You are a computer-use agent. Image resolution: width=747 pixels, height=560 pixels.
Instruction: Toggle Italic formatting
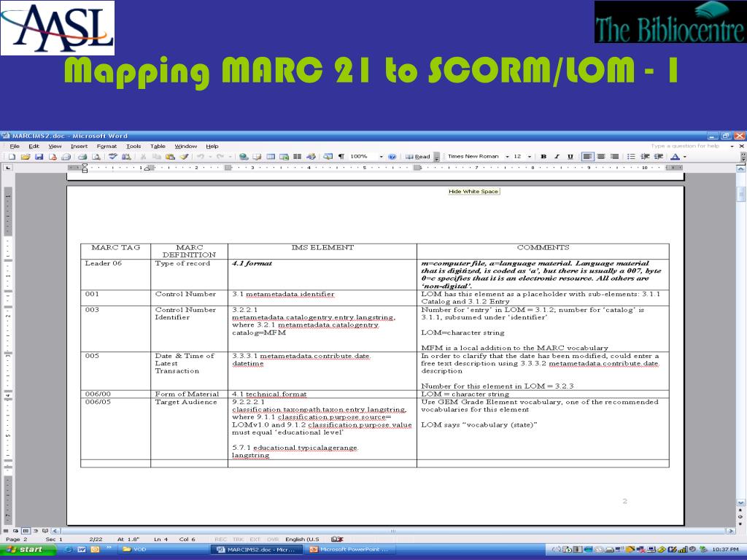(557, 157)
